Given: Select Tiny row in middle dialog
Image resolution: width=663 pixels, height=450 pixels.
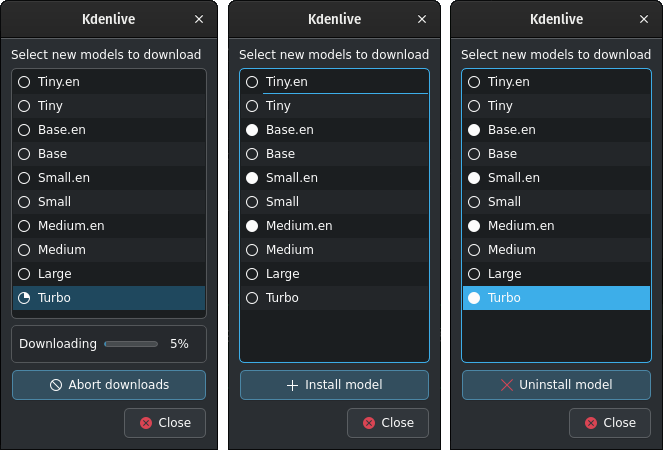Looking at the screenshot, I should (334, 106).
